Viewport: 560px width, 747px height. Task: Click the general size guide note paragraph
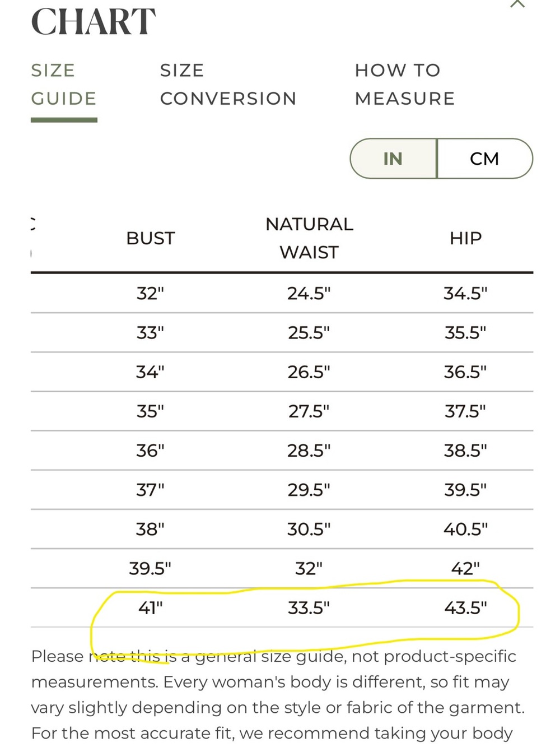pyautogui.click(x=278, y=695)
